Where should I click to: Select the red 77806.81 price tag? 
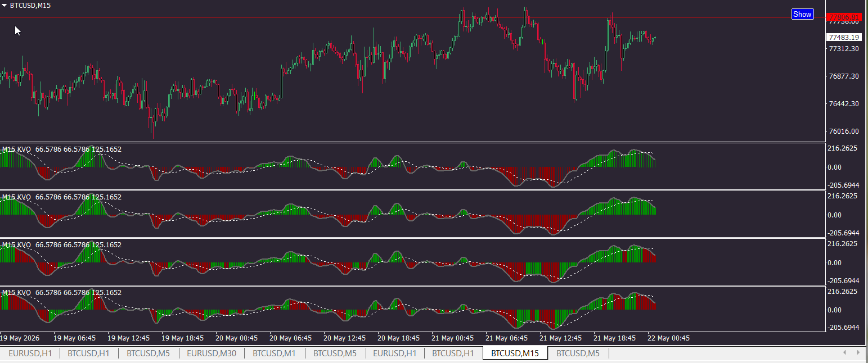843,17
